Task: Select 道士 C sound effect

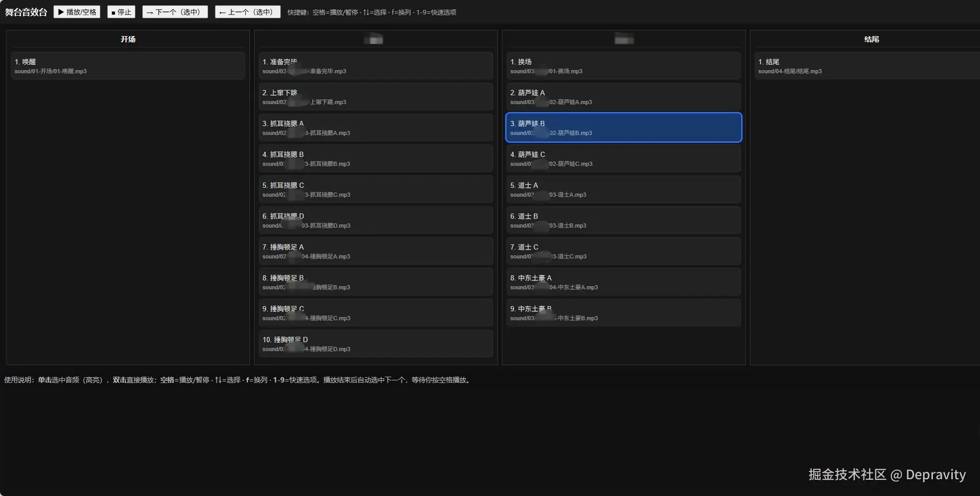Action: [x=622, y=251]
